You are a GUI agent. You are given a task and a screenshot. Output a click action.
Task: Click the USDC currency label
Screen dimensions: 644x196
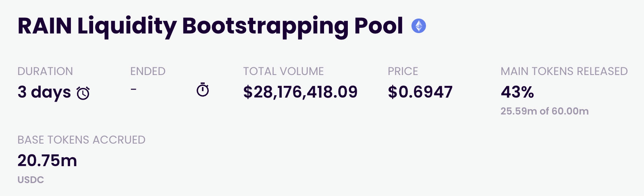(x=31, y=180)
